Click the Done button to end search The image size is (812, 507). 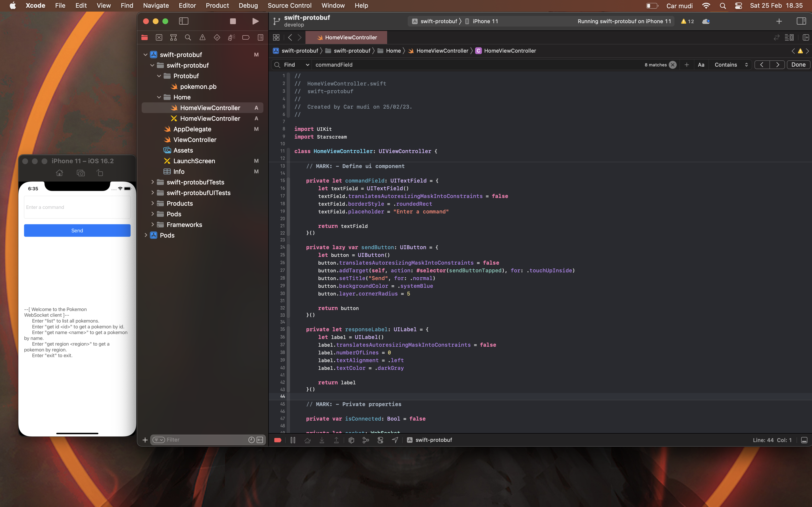(798, 64)
